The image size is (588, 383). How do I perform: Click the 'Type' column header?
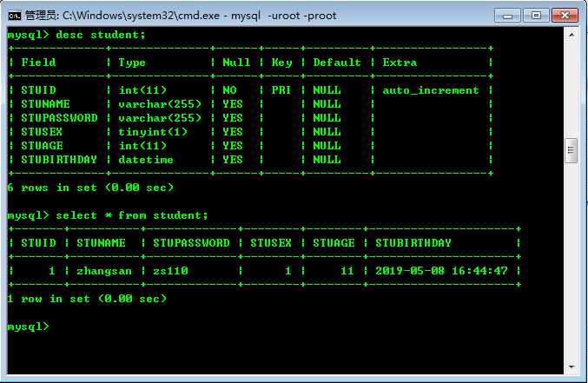coord(132,63)
